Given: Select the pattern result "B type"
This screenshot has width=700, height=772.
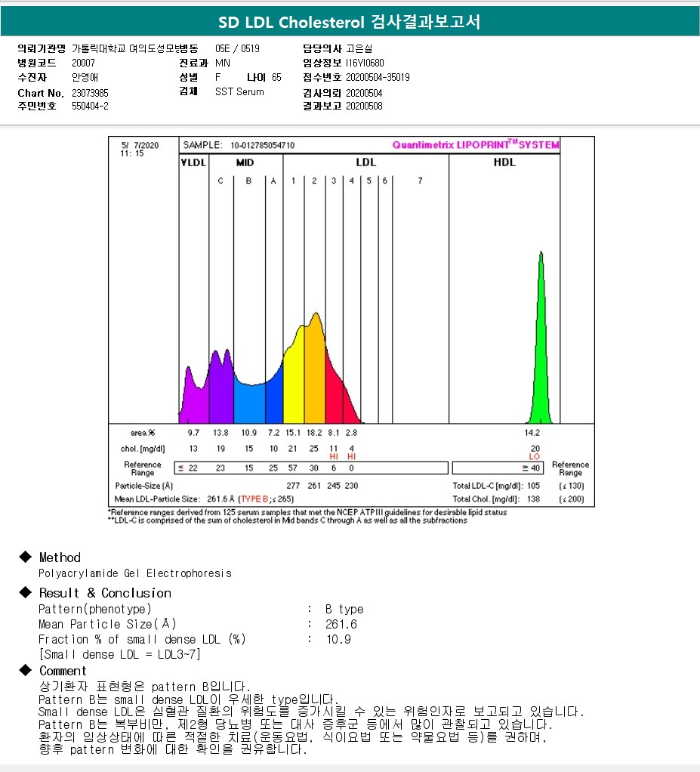Looking at the screenshot, I should tap(344, 609).
